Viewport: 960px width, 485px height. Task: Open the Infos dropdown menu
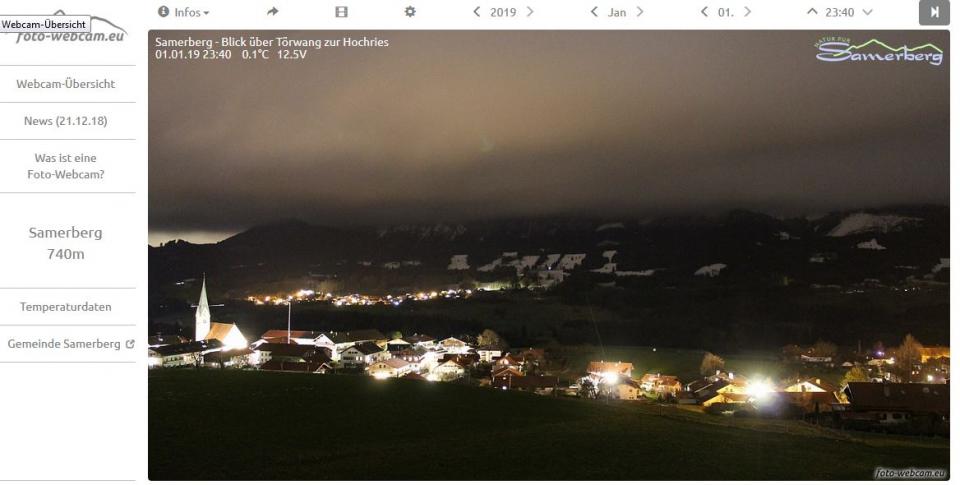[x=184, y=12]
